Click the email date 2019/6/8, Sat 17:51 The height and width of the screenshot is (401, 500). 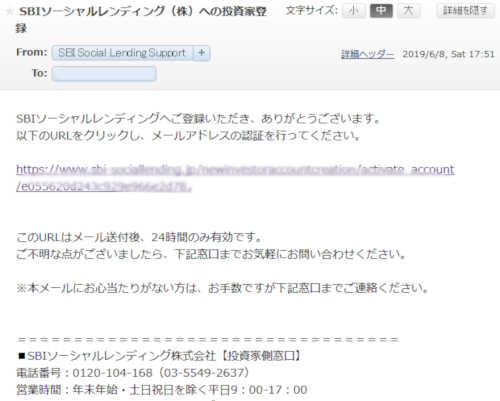448,54
